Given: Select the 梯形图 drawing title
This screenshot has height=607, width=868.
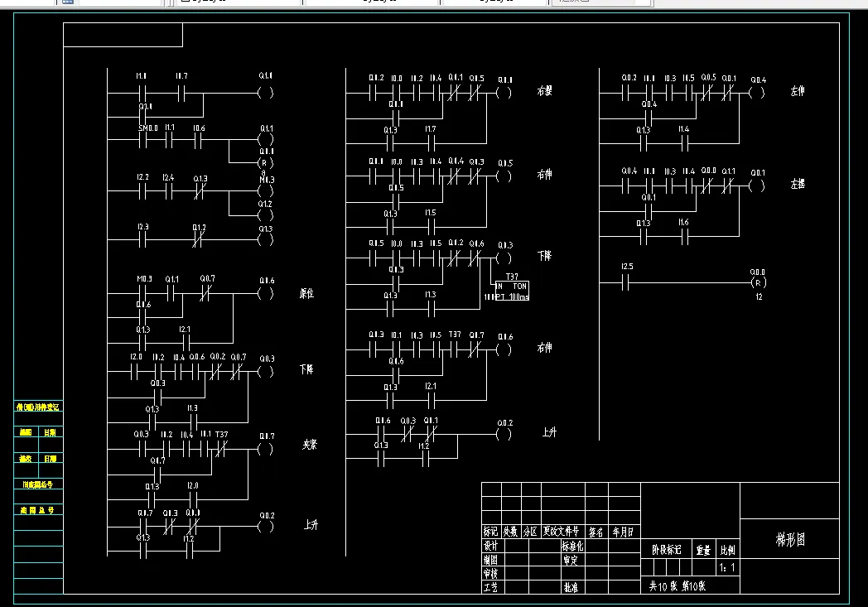Looking at the screenshot, I should (x=790, y=539).
